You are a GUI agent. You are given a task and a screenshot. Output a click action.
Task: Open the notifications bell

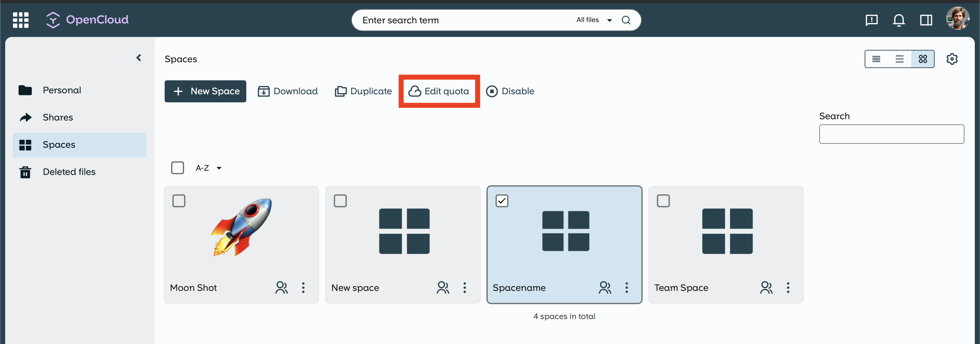[x=899, y=20]
